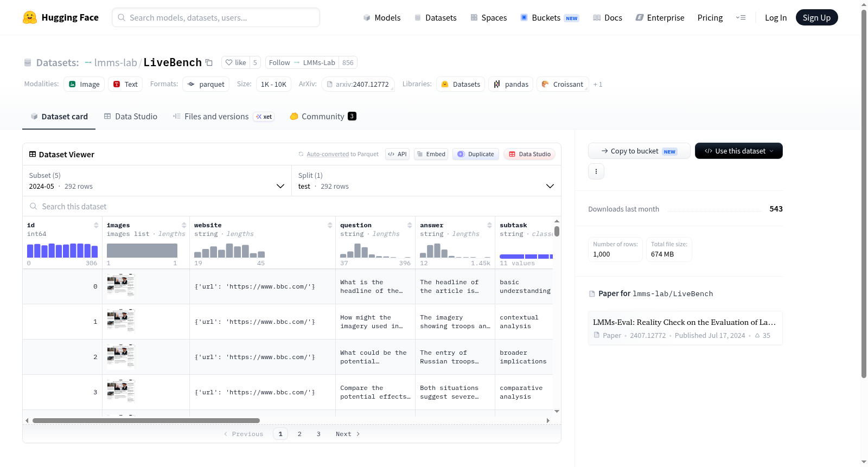The image size is (868, 467).
Task: Open Data Studio from the viewer header
Action: pos(529,154)
